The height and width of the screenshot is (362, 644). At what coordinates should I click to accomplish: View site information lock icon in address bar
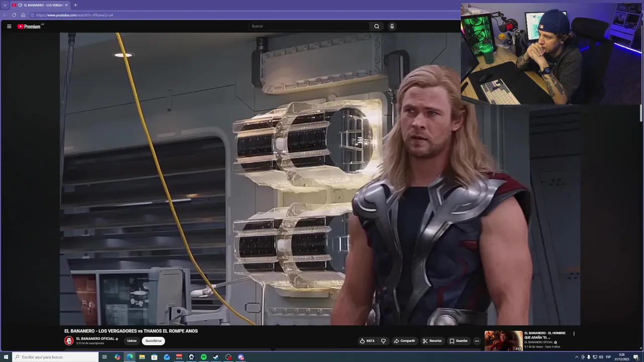click(x=32, y=15)
